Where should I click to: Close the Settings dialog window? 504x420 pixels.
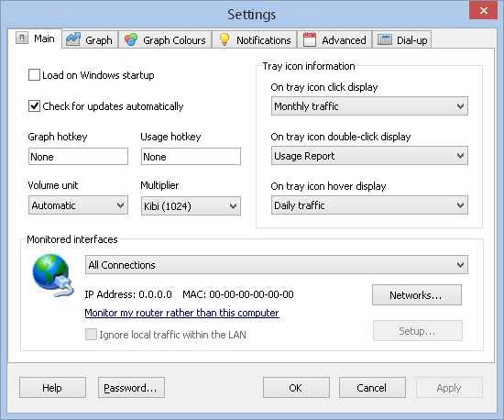(x=484, y=11)
